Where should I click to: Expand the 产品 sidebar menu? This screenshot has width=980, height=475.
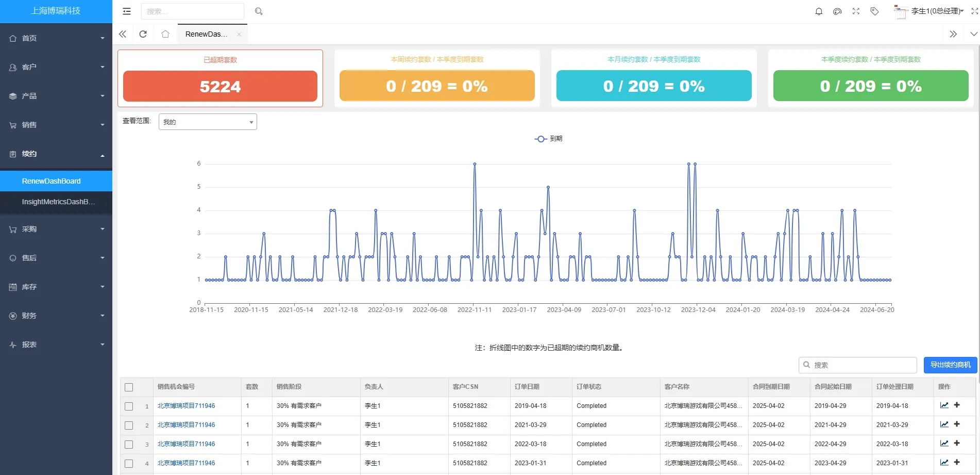[56, 96]
